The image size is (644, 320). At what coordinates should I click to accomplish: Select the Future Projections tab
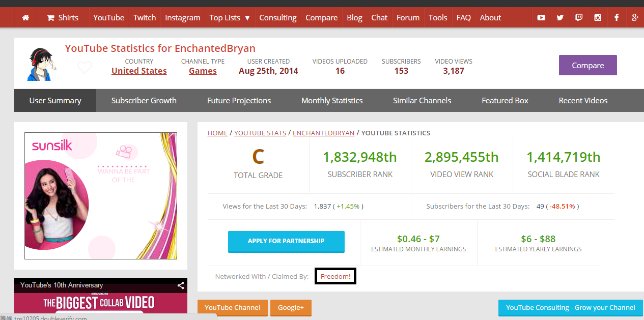pos(239,101)
